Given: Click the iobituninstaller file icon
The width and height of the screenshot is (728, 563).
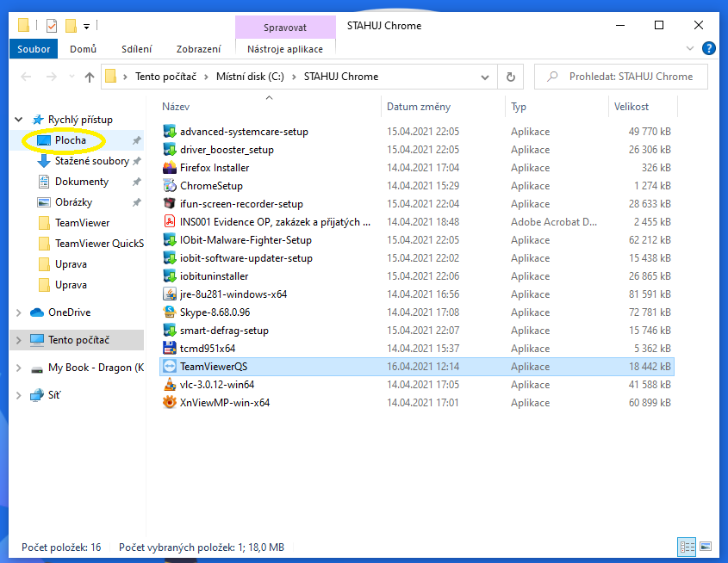Looking at the screenshot, I should pyautogui.click(x=170, y=276).
